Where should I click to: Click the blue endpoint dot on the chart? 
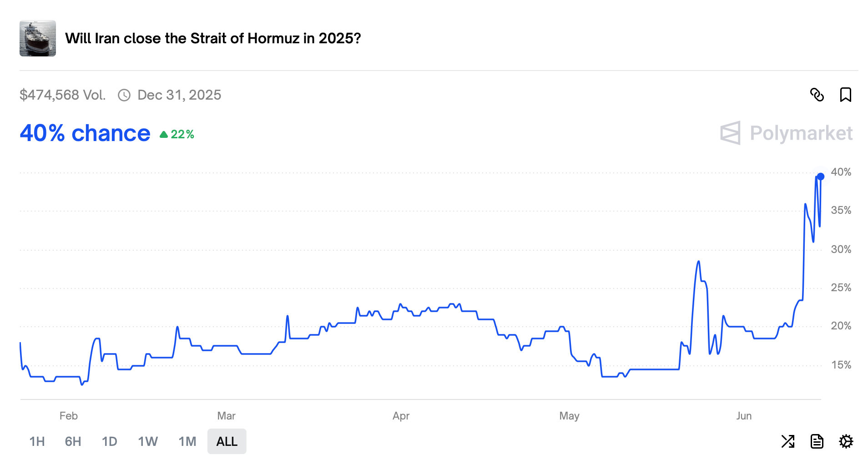(x=820, y=177)
